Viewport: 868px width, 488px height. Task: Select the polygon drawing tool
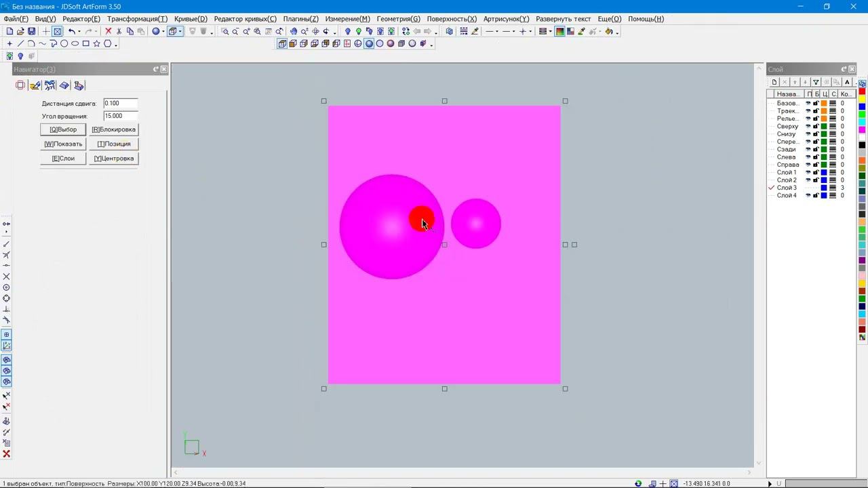pyautogui.click(x=107, y=43)
